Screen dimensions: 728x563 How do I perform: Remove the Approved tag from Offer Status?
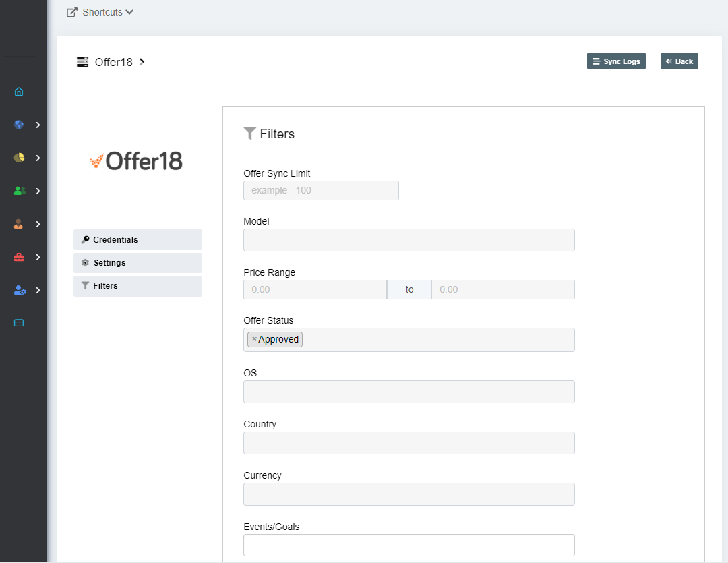(x=254, y=340)
